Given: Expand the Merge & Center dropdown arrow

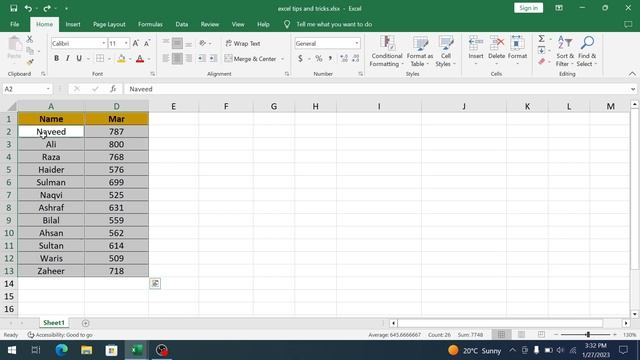Looking at the screenshot, I should point(282,59).
